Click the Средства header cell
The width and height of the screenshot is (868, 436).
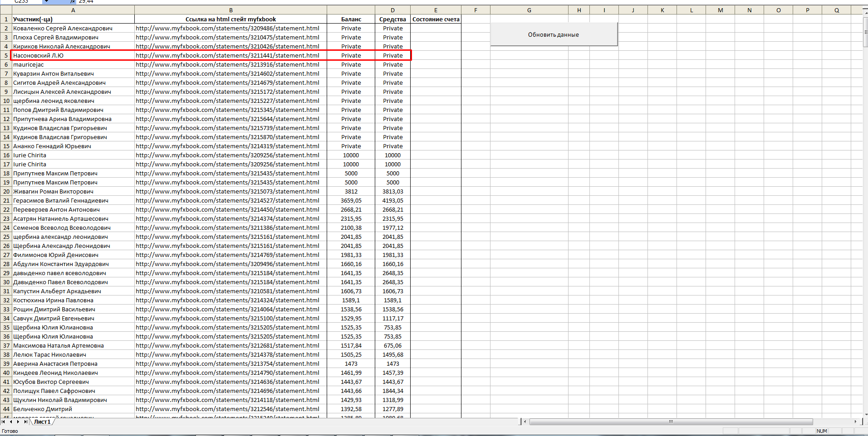[x=392, y=19]
